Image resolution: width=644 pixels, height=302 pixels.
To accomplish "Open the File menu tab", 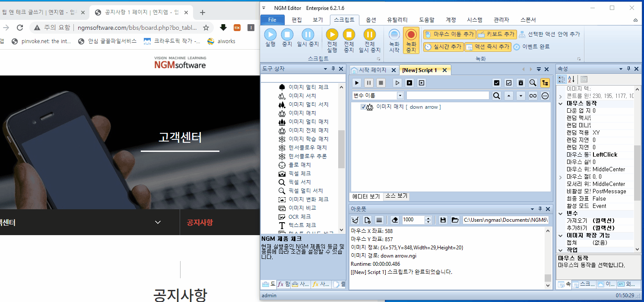I will pos(273,20).
